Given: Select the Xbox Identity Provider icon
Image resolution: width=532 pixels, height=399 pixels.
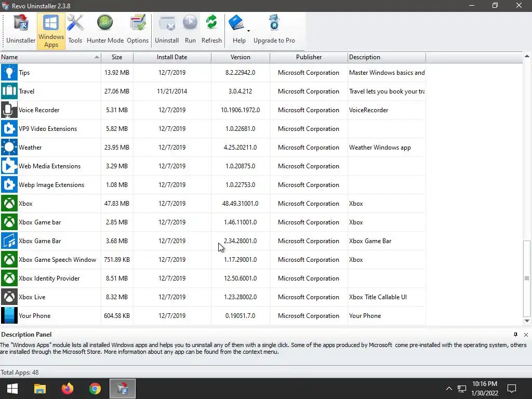Looking at the screenshot, I should click(9, 278).
